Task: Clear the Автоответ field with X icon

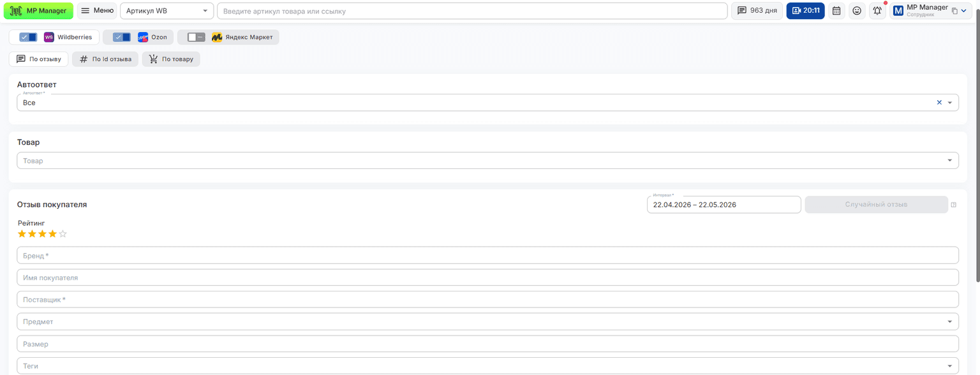Action: (939, 102)
